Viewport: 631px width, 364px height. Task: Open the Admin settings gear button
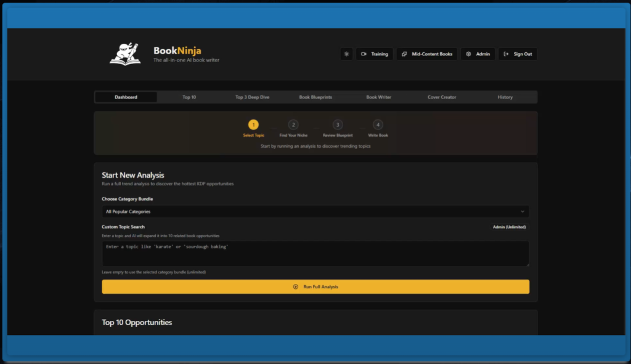478,54
